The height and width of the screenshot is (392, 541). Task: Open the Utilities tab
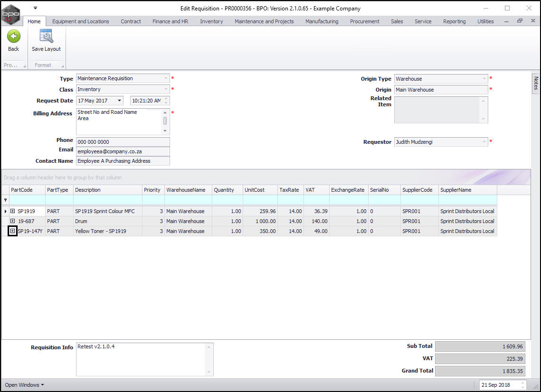[x=485, y=21]
